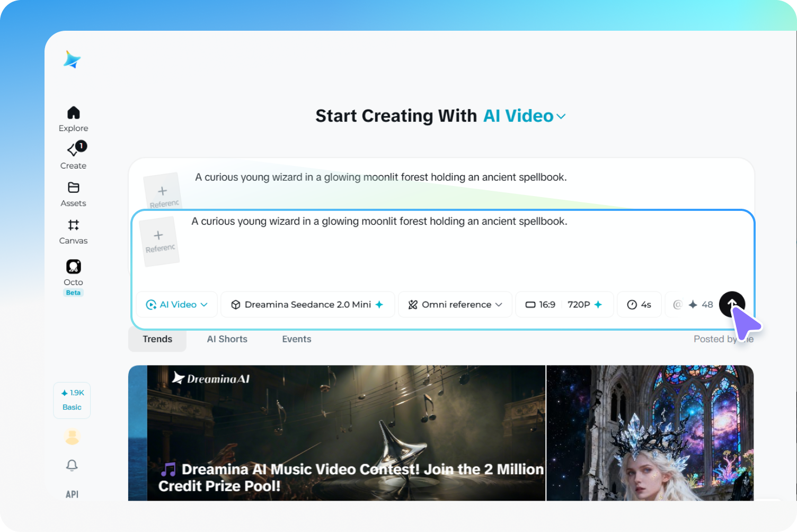
Task: Open the Create section in the sidebar
Action: click(x=74, y=155)
